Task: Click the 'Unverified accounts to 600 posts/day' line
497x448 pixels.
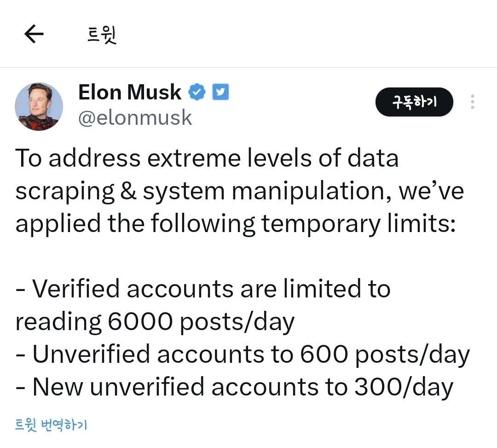Action: coord(243,355)
